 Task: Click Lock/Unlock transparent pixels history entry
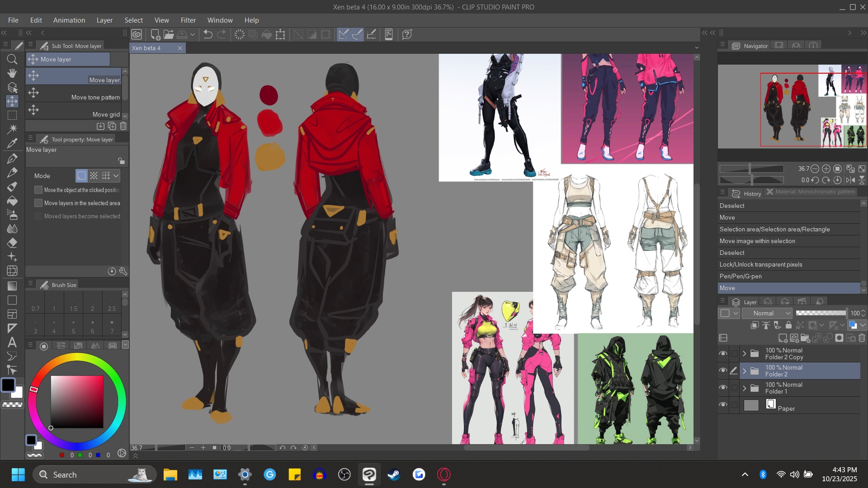[x=761, y=265]
